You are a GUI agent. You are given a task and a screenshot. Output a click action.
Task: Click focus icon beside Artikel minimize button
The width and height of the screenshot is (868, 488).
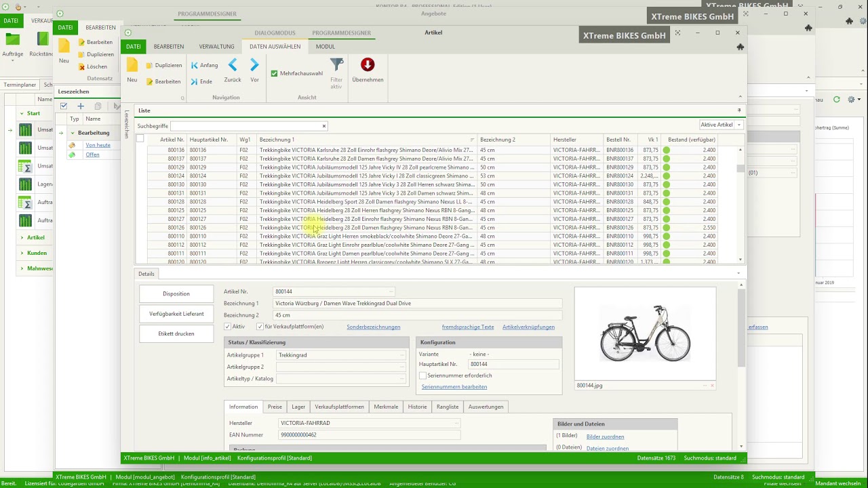[677, 33]
